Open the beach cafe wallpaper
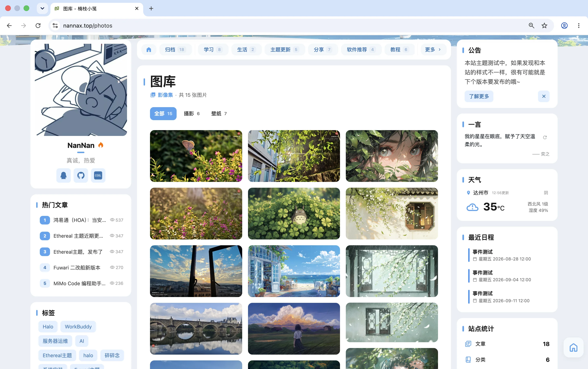Screen dimensions: 588x369 (x=294, y=271)
